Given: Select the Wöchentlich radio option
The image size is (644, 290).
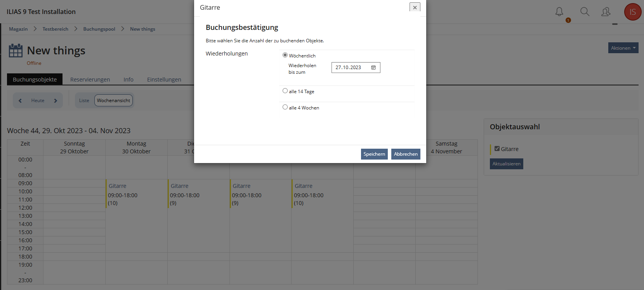Looking at the screenshot, I should (285, 55).
